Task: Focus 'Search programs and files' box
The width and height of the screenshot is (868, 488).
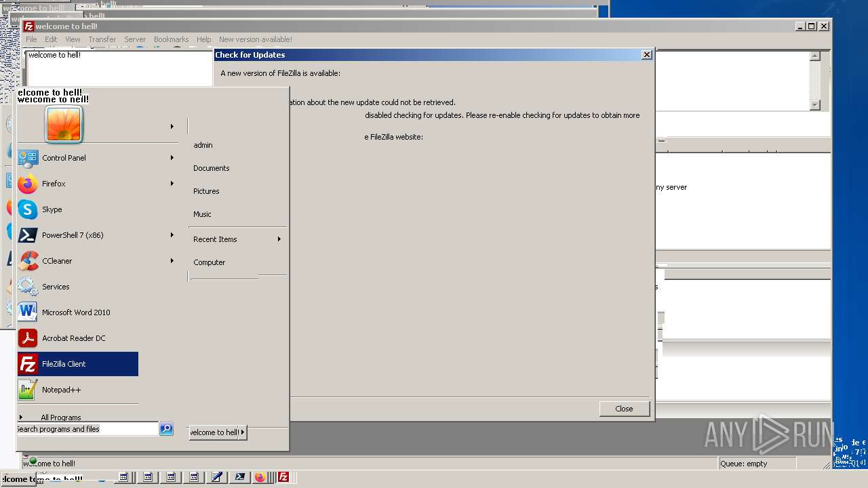Action: [x=87, y=429]
